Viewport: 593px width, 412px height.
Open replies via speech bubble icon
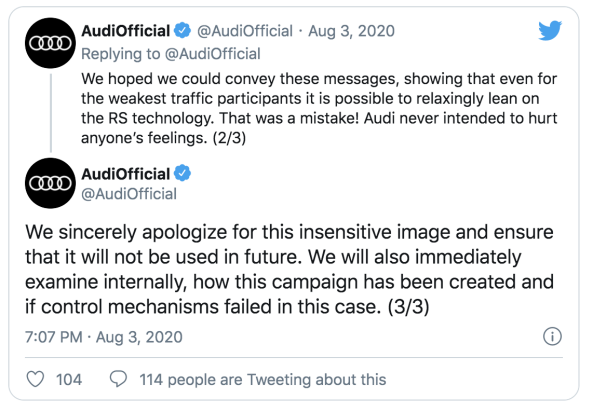coord(118,379)
